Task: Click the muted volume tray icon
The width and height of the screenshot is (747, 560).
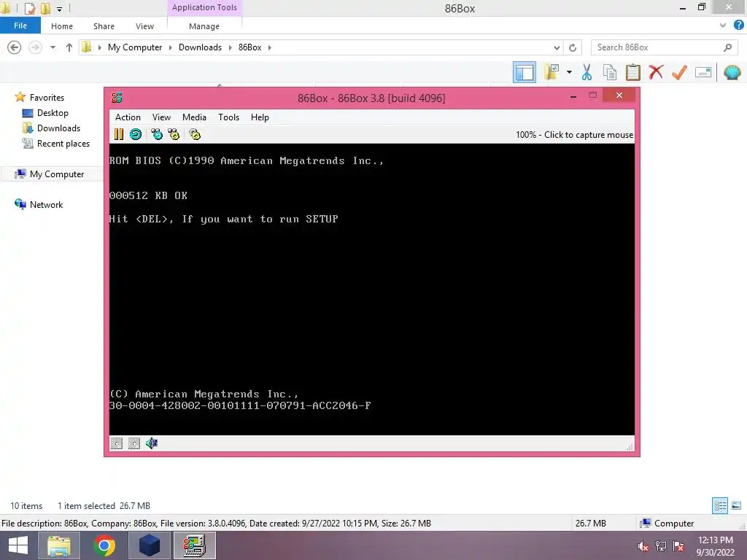Action: [x=643, y=547]
